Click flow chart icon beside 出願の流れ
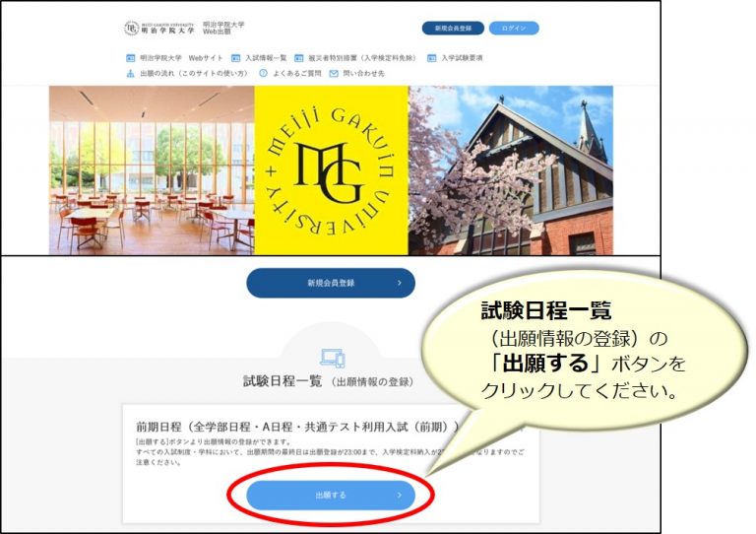 130,73
